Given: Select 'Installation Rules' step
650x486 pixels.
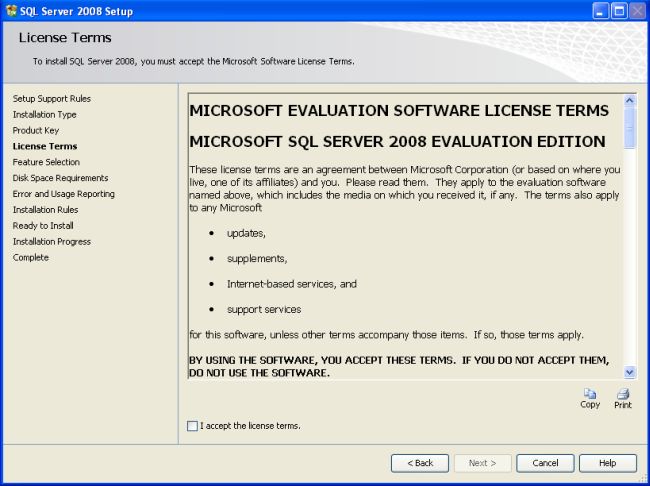Looking at the screenshot, I should [45, 210].
